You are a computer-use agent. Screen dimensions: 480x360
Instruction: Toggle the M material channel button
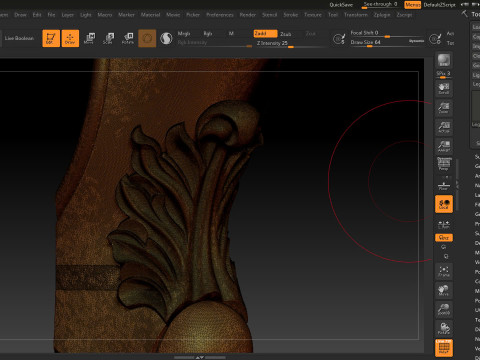tap(231, 34)
